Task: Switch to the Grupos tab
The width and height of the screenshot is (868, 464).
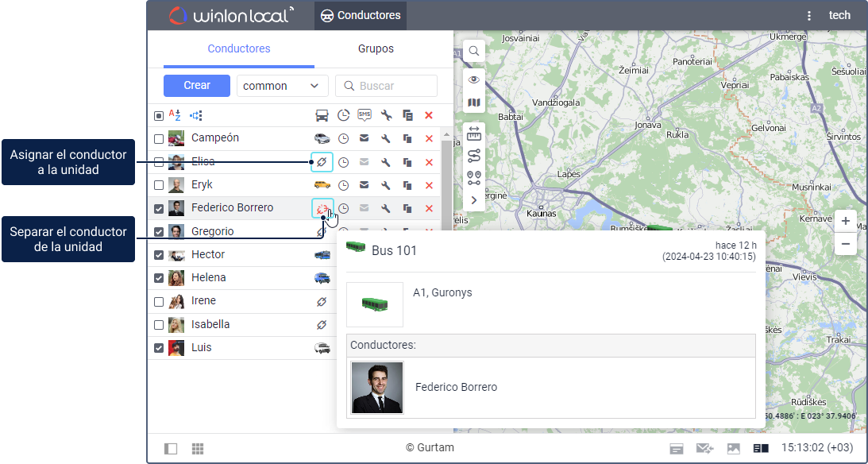Action: pyautogui.click(x=376, y=48)
